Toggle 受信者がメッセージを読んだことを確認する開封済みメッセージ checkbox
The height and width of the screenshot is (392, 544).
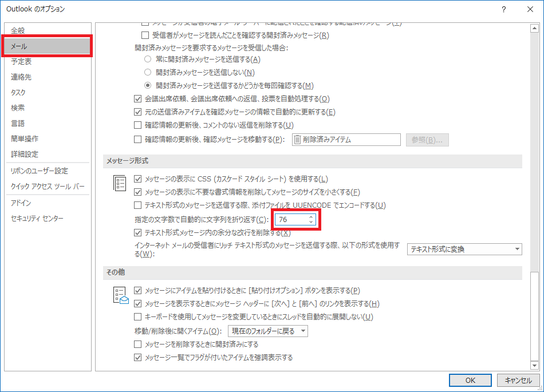click(145, 35)
